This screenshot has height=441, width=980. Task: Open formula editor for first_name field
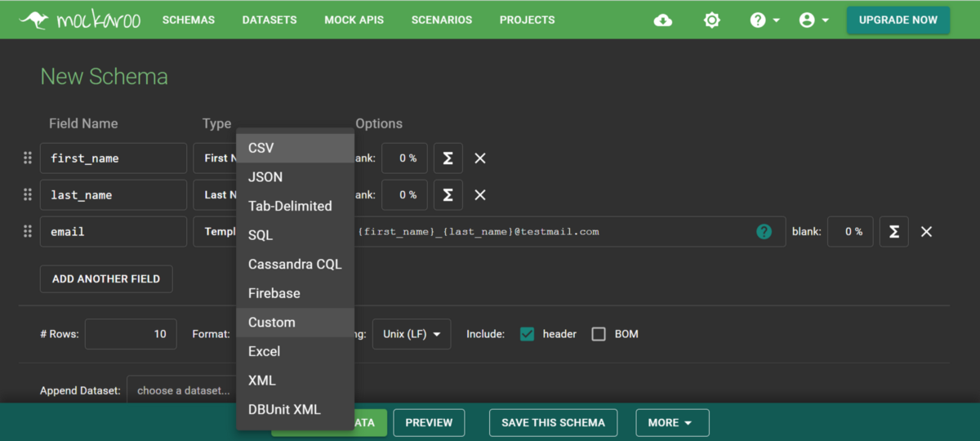click(448, 158)
